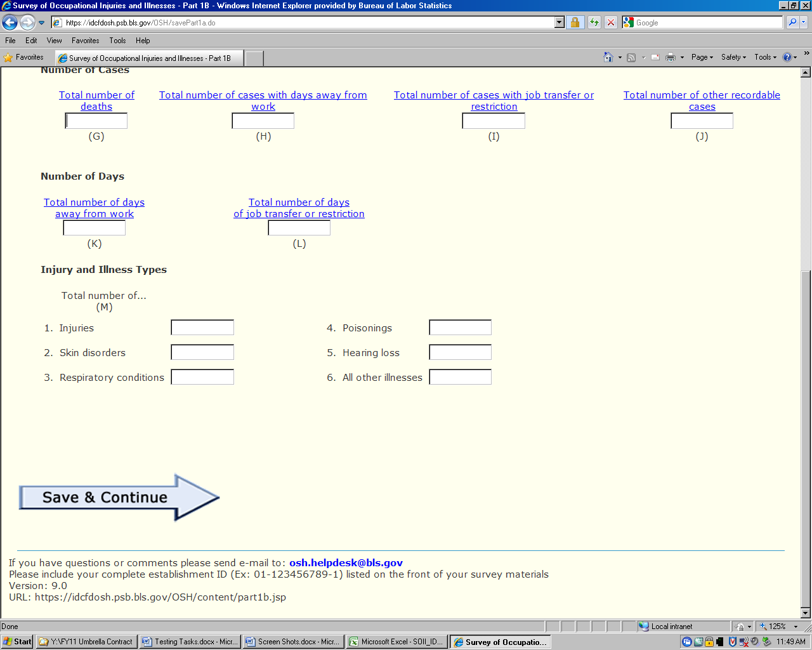The width and height of the screenshot is (812, 650).
Task: Open the Tools menu in menu bar
Action: point(117,41)
